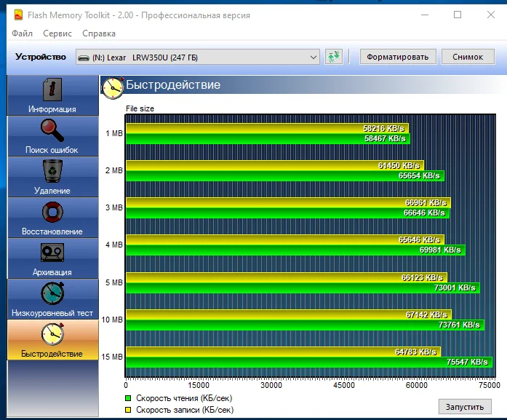Click the 75000 axis tick label
The height and width of the screenshot is (420, 507).
pyautogui.click(x=490, y=385)
